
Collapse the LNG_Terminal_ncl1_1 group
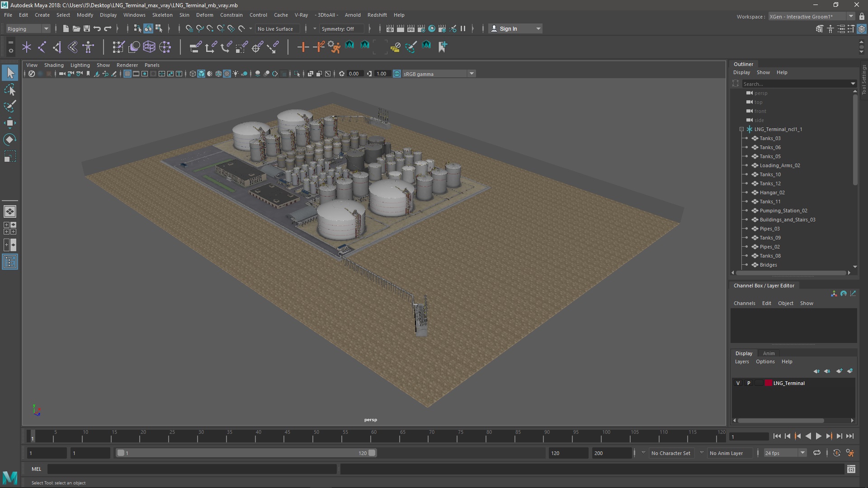[x=741, y=129]
